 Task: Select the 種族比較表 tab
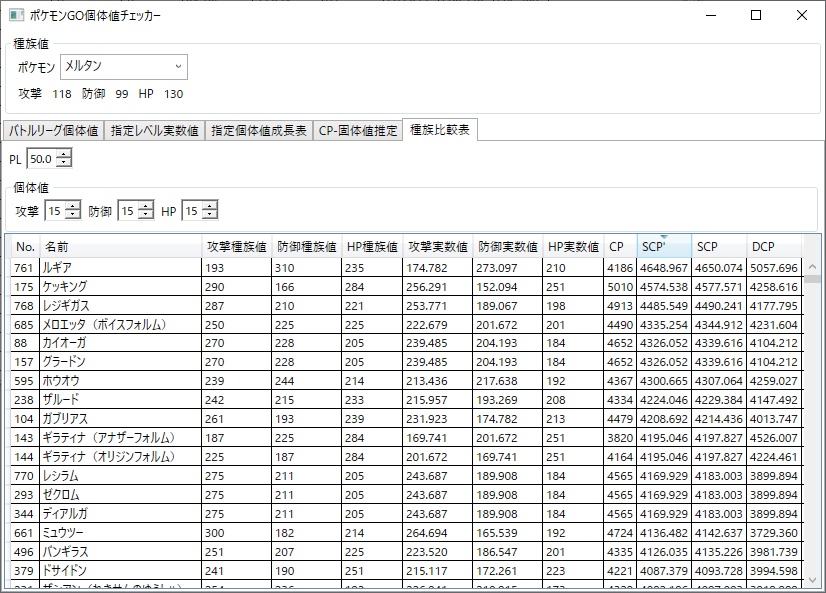coord(440,130)
